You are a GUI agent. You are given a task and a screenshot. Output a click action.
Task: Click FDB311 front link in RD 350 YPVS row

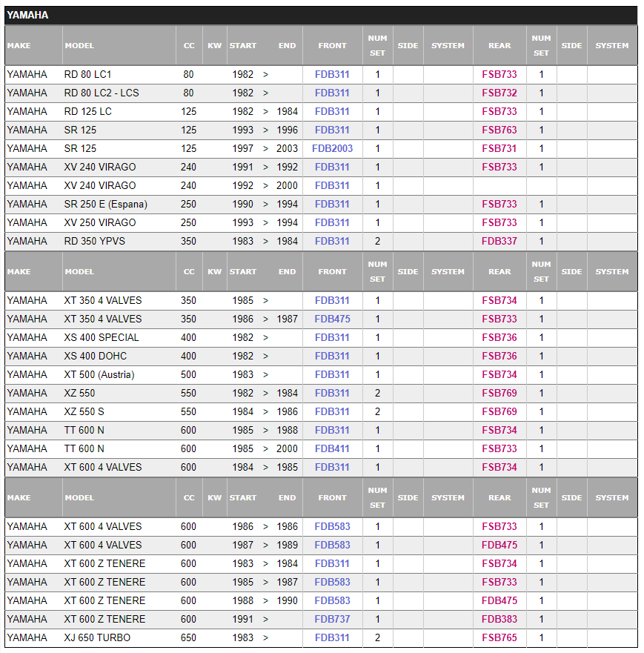pos(332,241)
